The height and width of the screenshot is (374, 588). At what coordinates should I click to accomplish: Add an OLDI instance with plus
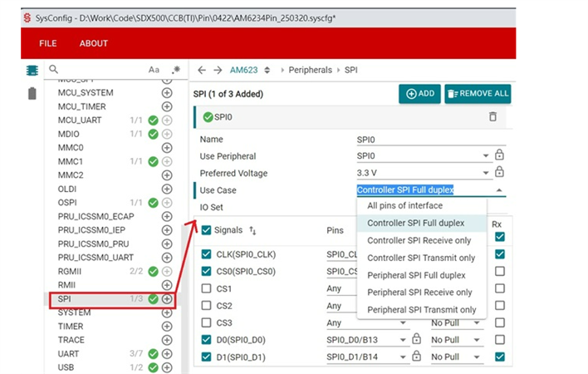pos(167,189)
